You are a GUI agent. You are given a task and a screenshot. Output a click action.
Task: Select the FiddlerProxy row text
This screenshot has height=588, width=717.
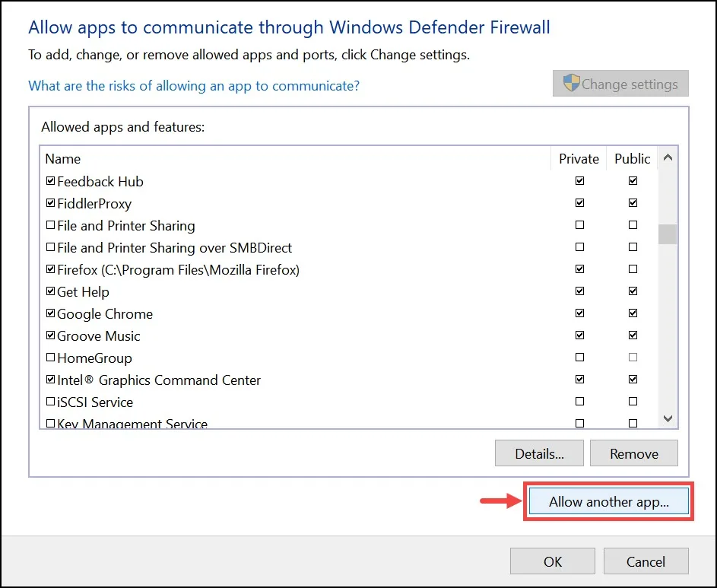tap(94, 204)
